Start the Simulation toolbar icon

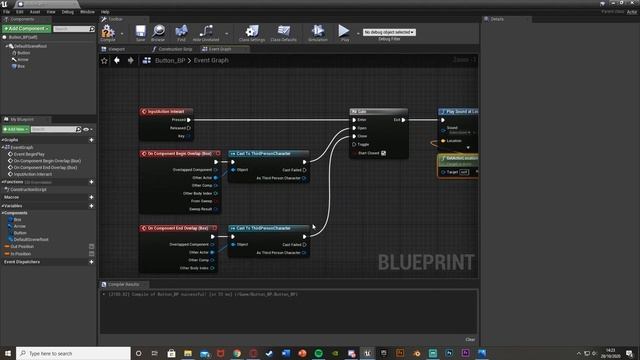(x=318, y=33)
